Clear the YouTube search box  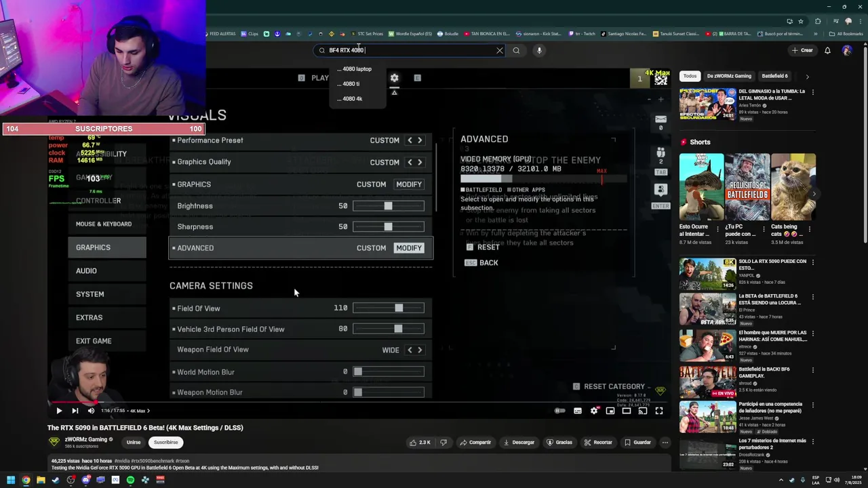pos(500,50)
